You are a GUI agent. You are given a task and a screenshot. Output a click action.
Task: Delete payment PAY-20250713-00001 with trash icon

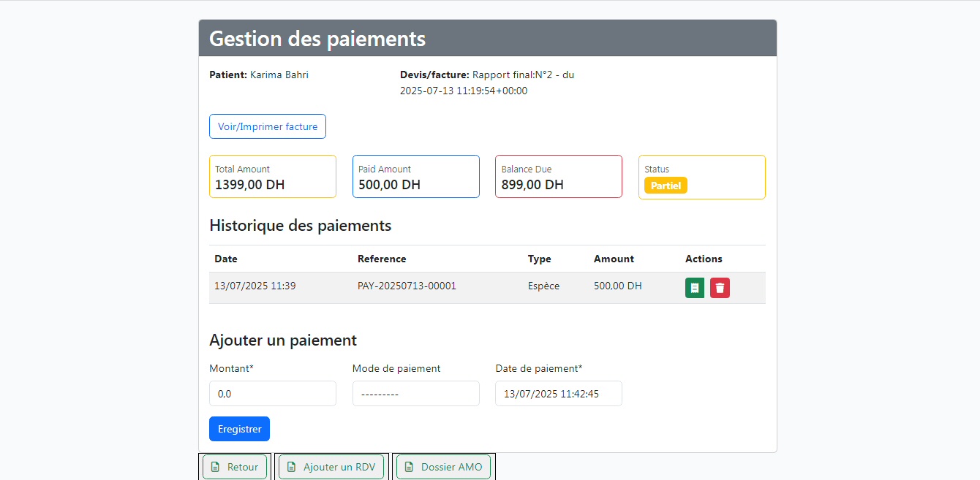[720, 288]
